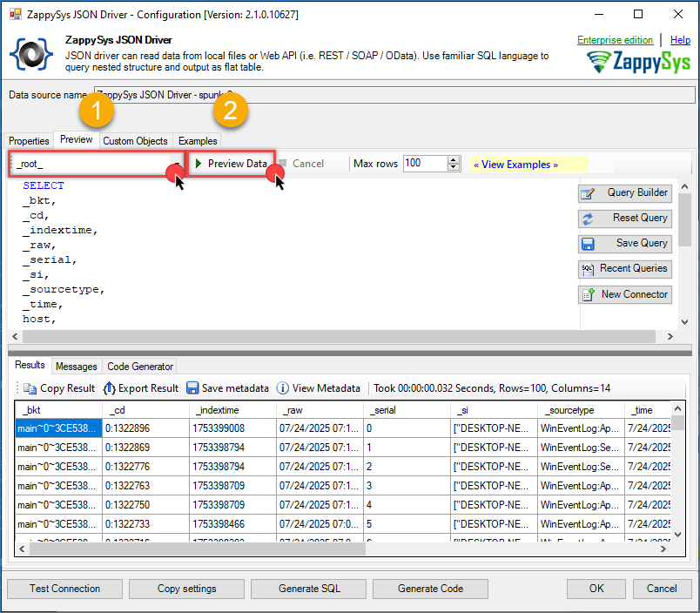Click the Max rows input field
Viewport: 700px width, 613px height.
(x=426, y=164)
